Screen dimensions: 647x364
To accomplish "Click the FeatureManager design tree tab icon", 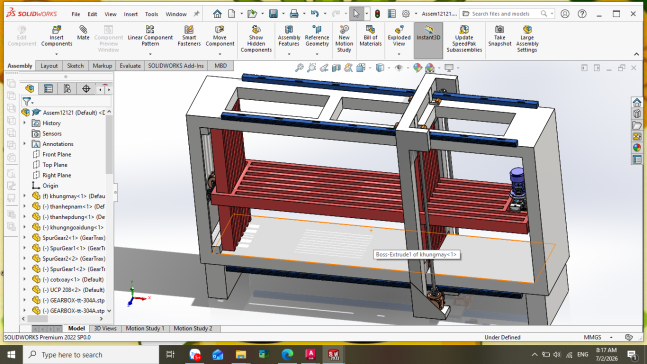I will click(x=30, y=88).
